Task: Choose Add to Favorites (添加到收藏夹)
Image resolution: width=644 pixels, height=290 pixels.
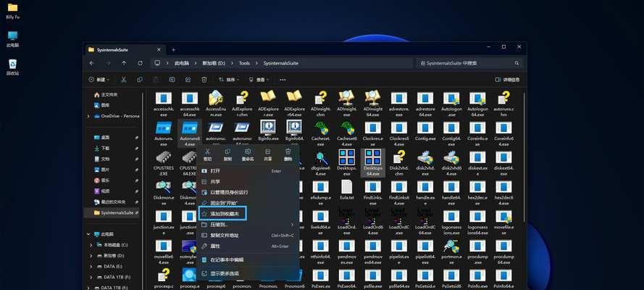Action: (x=248, y=214)
